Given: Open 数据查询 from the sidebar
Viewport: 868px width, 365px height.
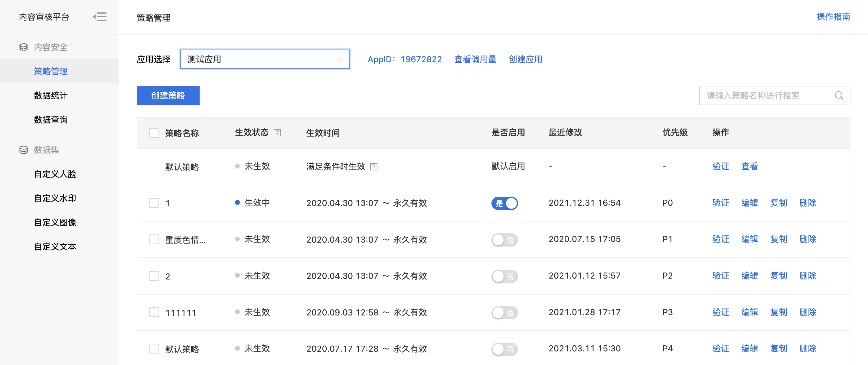Looking at the screenshot, I should coord(51,120).
